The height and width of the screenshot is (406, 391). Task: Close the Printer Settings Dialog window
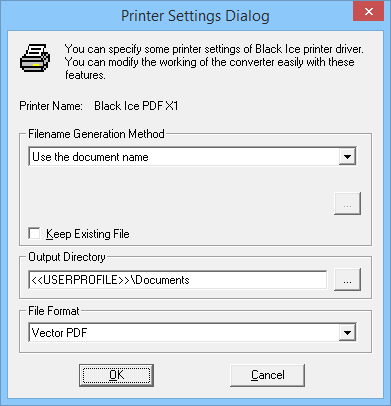[369, 12]
